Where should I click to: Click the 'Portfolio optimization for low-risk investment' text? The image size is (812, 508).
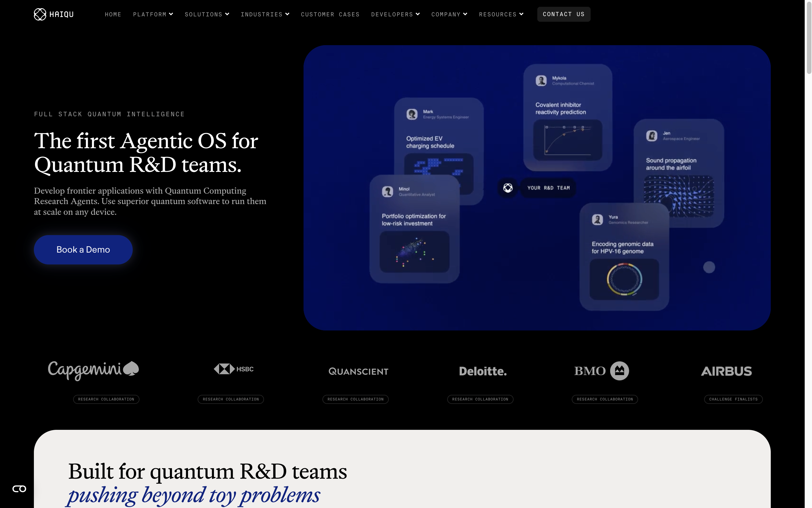[414, 220]
